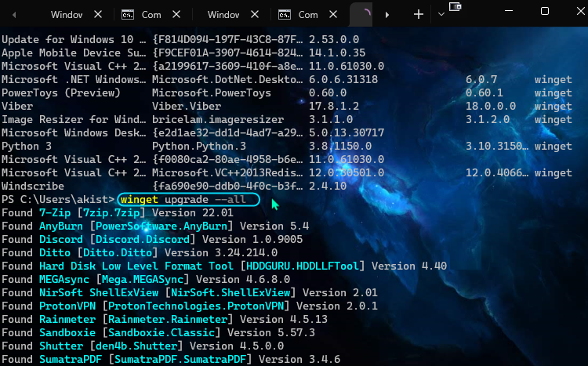This screenshot has width=588, height=366.
Task: Click 'Mega.MEGASync' identifier
Action: (143, 279)
